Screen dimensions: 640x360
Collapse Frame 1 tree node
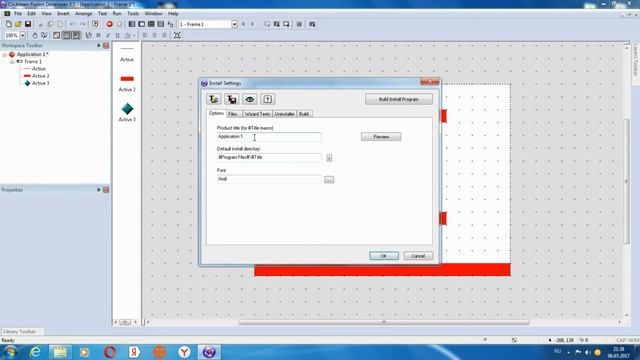[12, 62]
